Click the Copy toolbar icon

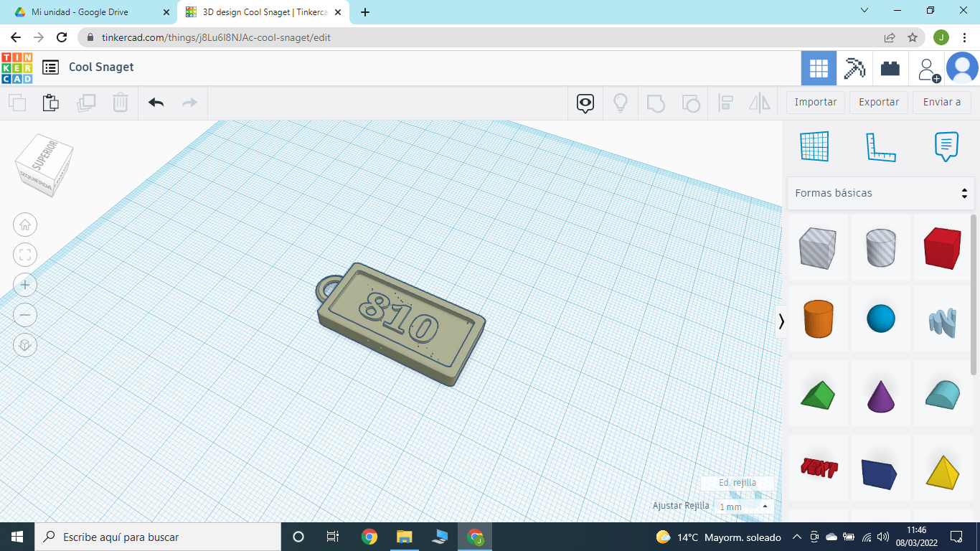pos(17,103)
